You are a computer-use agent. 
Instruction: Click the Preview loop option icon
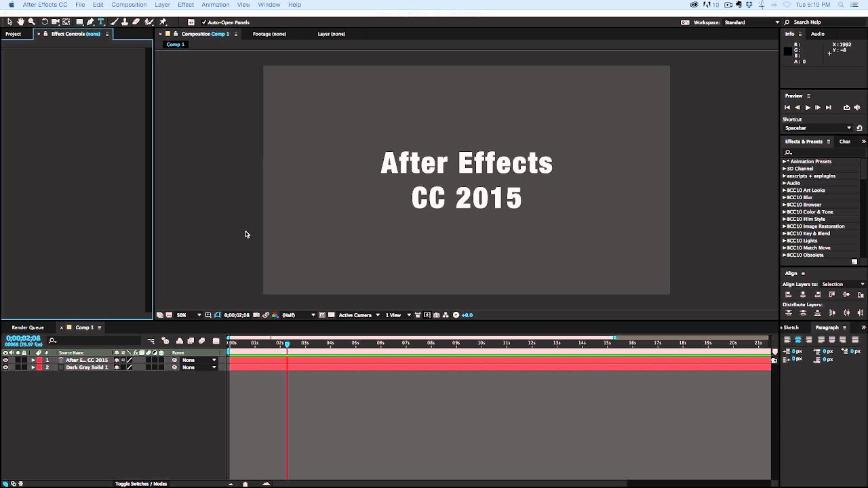pyautogui.click(x=846, y=108)
